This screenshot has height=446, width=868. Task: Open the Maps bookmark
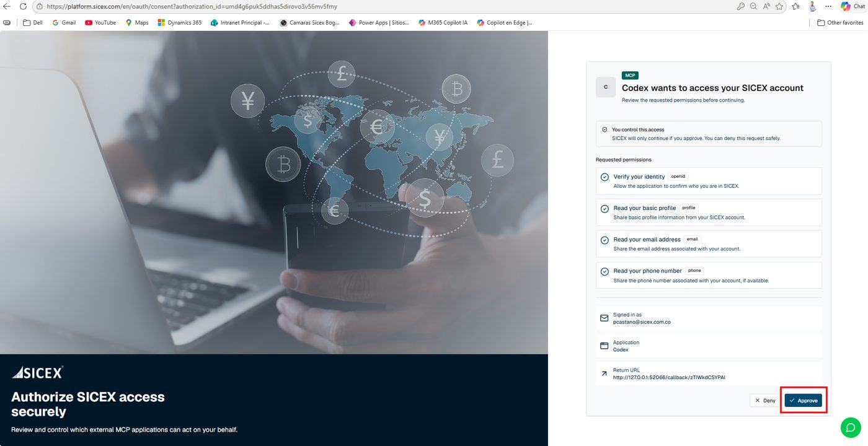pyautogui.click(x=137, y=22)
